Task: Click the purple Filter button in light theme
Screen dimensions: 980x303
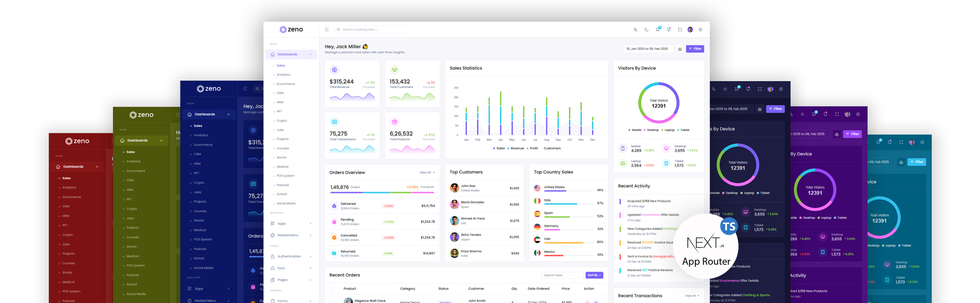Action: (695, 49)
